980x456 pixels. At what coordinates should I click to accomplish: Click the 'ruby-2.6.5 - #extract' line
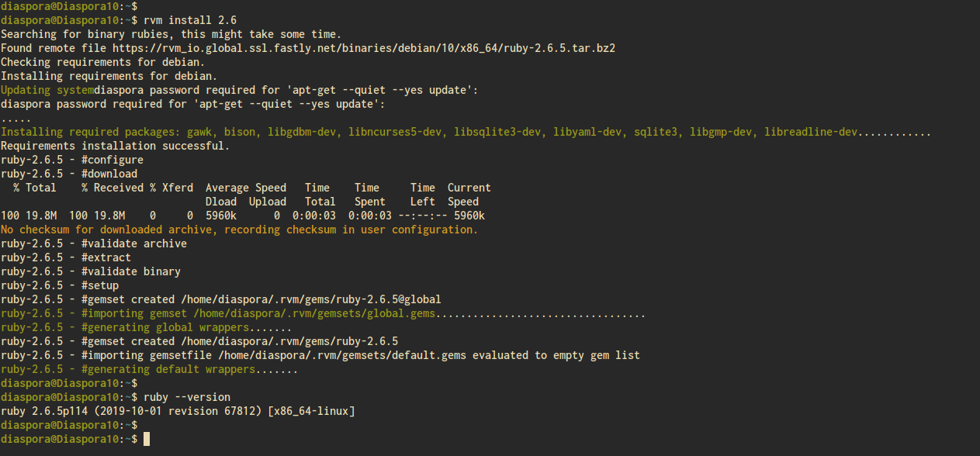click(66, 257)
